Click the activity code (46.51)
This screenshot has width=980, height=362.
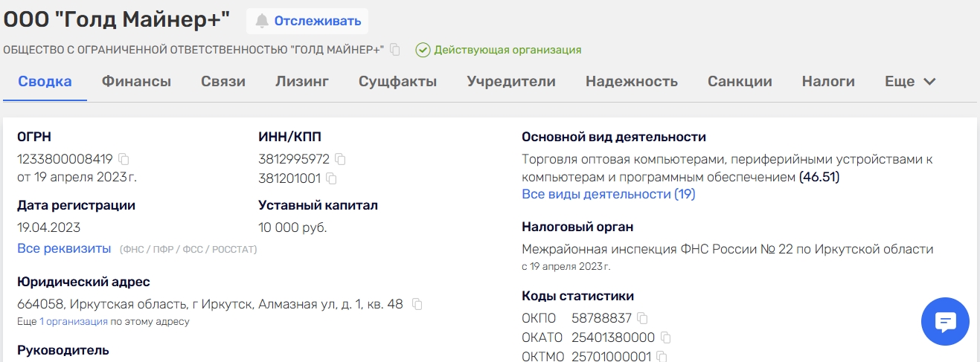(x=819, y=177)
